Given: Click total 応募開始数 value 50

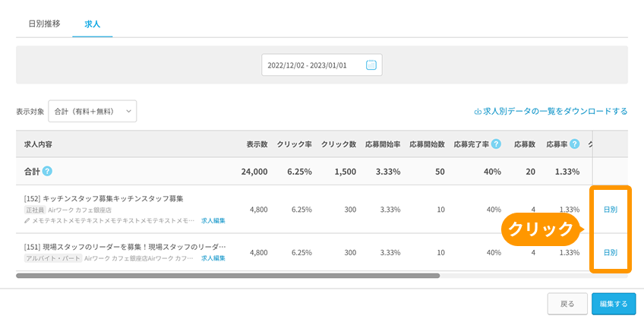Looking at the screenshot, I should (x=440, y=172).
